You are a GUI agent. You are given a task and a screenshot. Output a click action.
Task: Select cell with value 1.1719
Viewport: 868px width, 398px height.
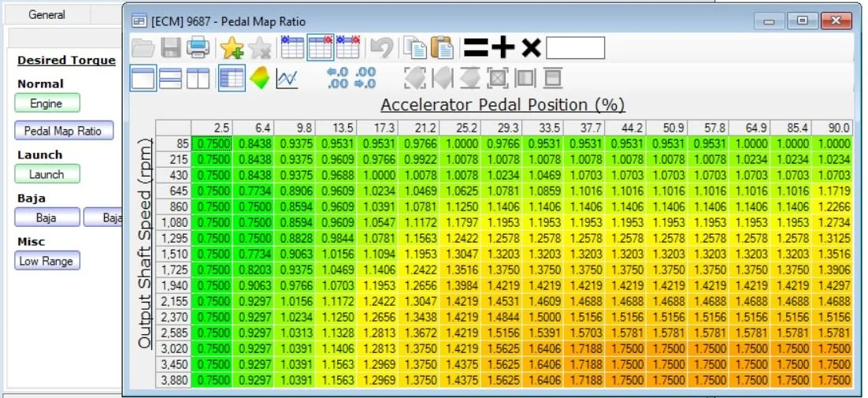[x=832, y=191]
